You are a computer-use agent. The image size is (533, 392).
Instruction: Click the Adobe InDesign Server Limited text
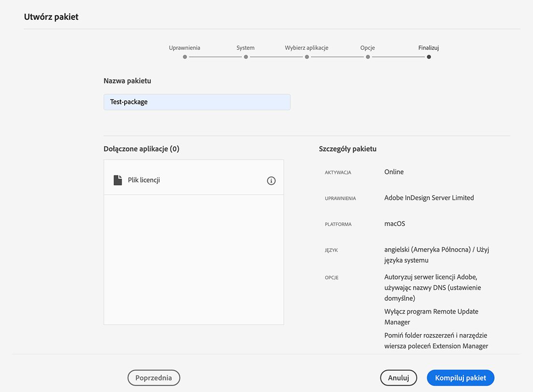(x=429, y=198)
